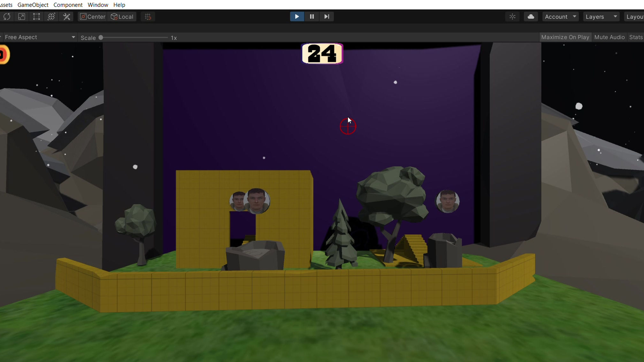Screen dimensions: 644x362
Task: Open the Component menu
Action: 68,5
